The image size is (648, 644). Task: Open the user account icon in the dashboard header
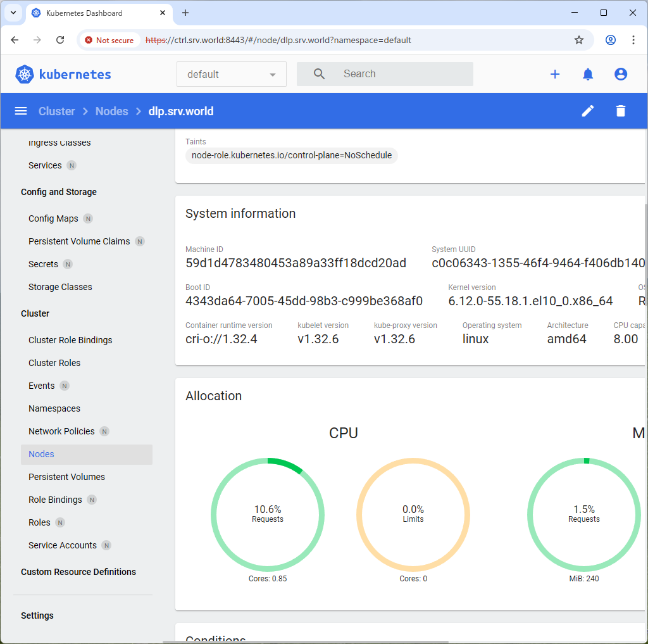coord(620,74)
